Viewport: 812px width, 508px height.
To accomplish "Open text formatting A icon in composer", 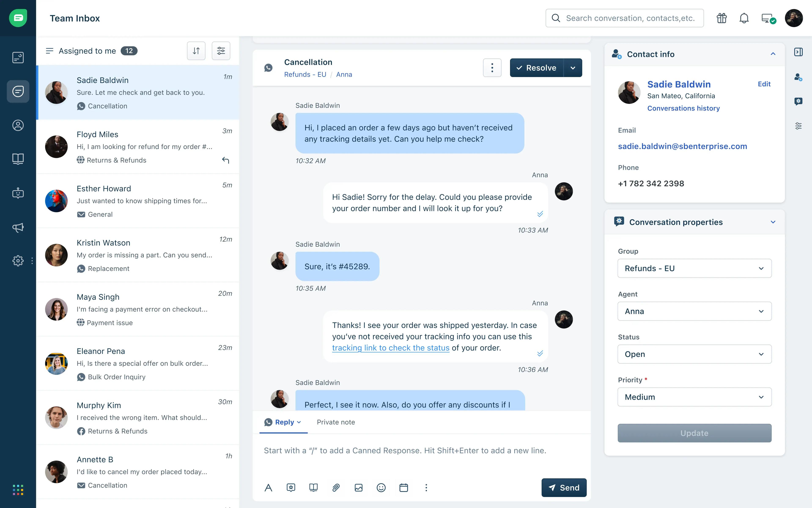I will tap(268, 487).
